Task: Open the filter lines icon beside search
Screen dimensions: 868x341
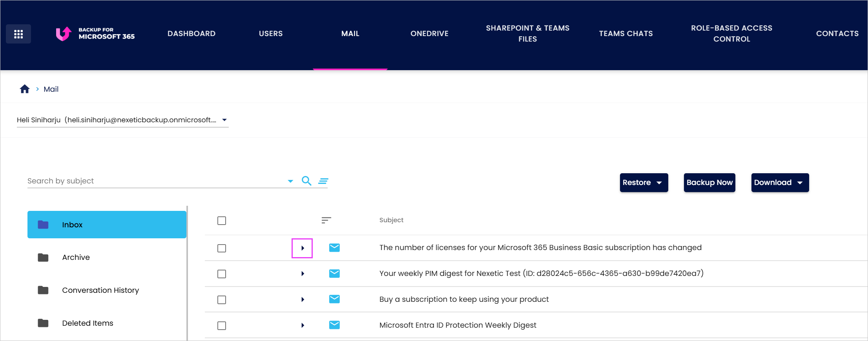Action: [x=323, y=181]
